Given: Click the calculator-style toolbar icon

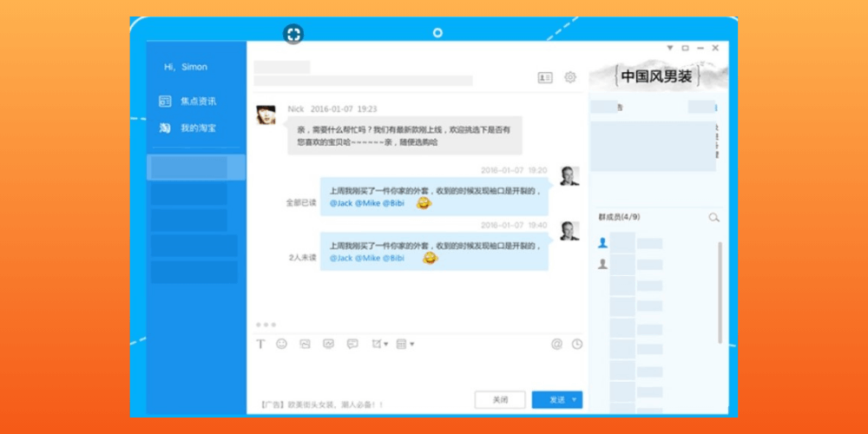Looking at the screenshot, I should coord(401,344).
